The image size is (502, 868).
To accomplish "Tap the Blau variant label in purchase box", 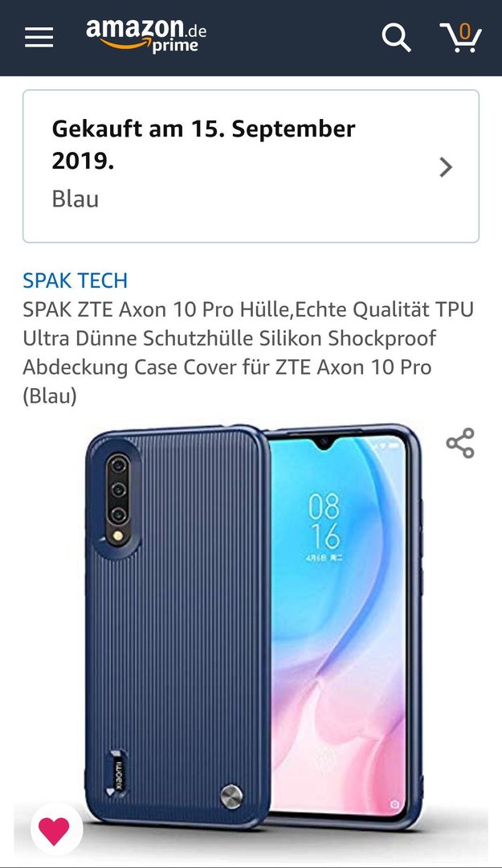I will coord(76,199).
